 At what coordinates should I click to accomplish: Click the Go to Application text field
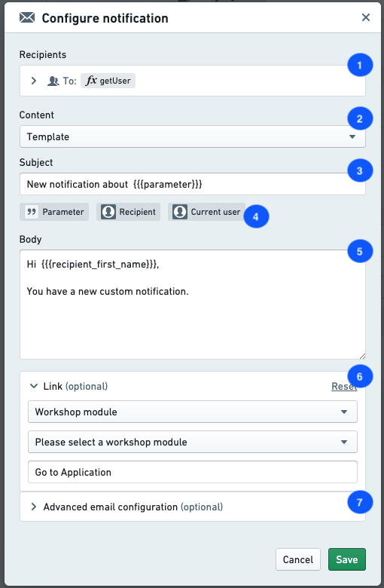[193, 472]
